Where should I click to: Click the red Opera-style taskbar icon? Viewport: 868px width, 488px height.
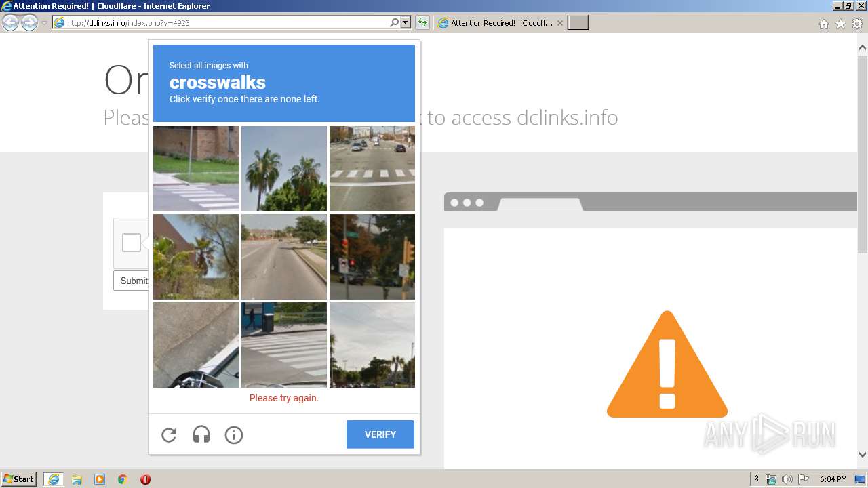point(145,479)
